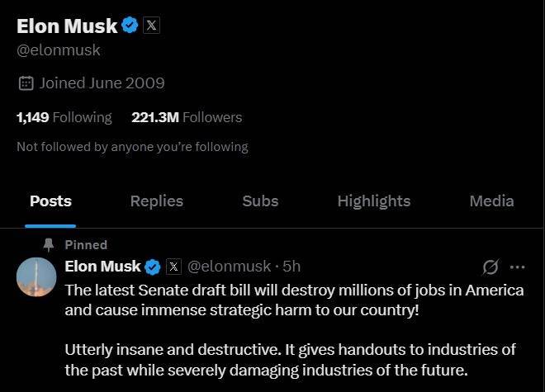Click the X affiliation badge in pinned post
Viewport: 545px width, 392px height.
pos(173,267)
